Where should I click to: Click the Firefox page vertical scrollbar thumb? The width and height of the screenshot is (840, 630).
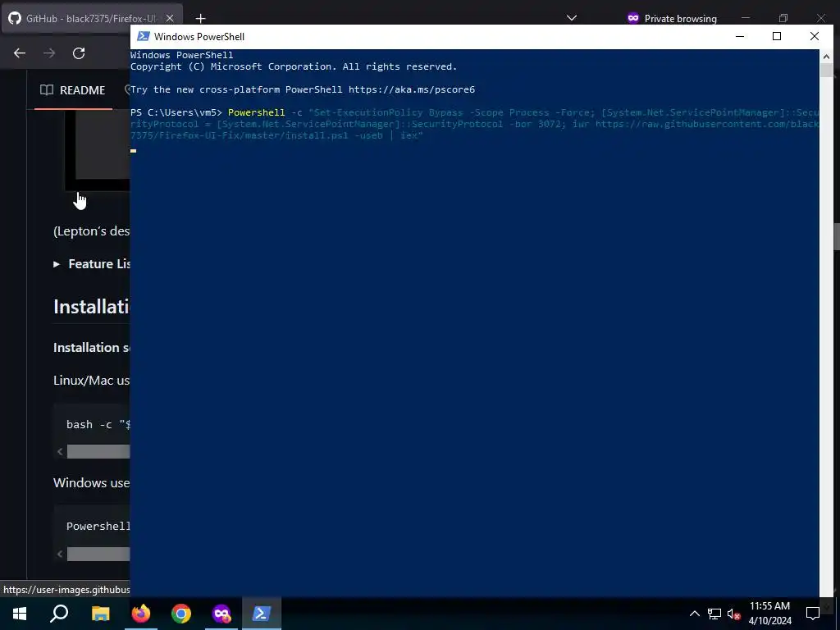836,237
